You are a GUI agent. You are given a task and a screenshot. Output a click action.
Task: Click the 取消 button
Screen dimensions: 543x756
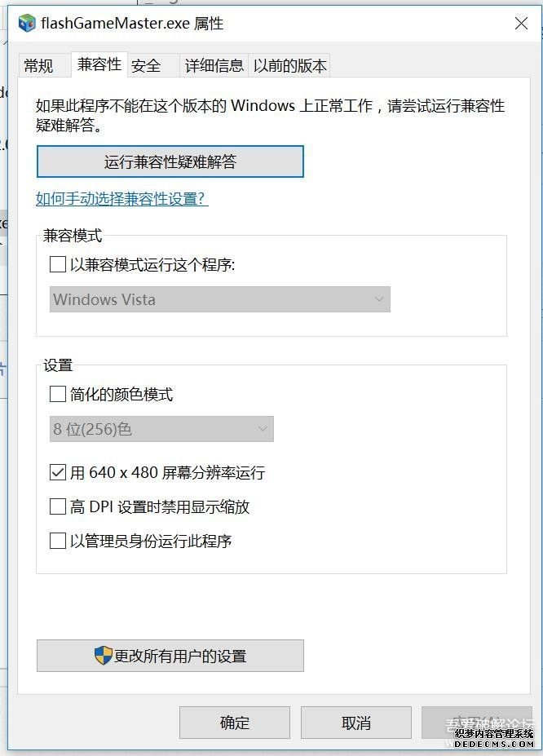click(x=356, y=723)
